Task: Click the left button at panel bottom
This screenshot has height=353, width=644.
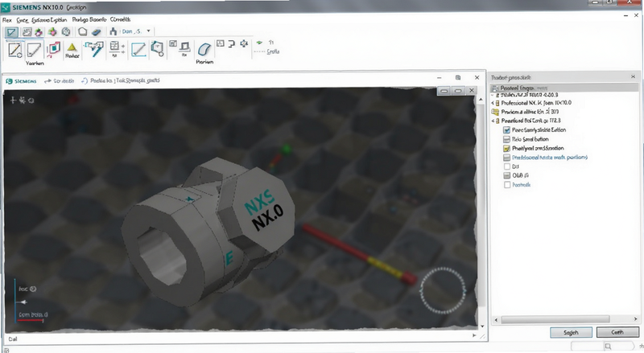Action: pos(571,332)
